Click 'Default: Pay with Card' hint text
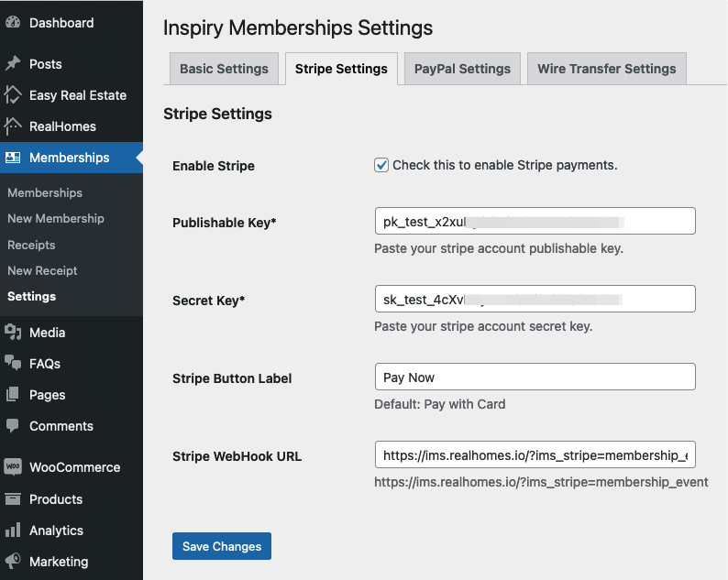 pos(440,404)
